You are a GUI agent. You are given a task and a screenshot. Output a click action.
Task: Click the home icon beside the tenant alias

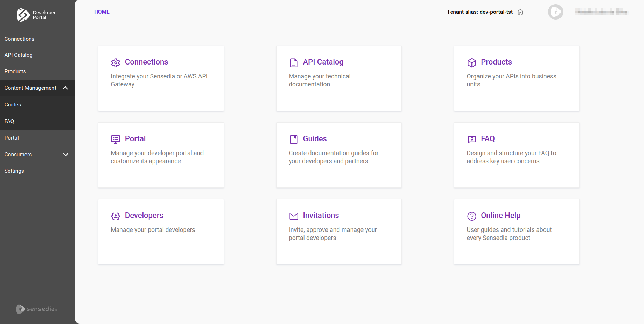coord(520,12)
